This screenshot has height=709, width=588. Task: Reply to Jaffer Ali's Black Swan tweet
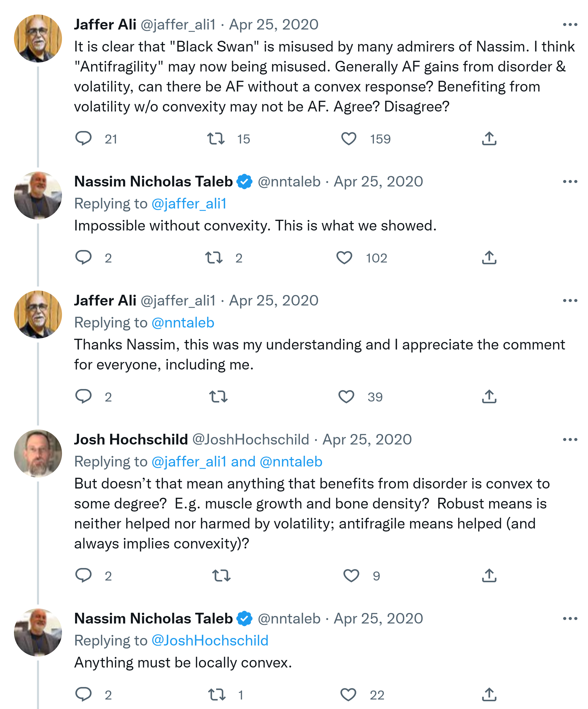[x=83, y=138]
